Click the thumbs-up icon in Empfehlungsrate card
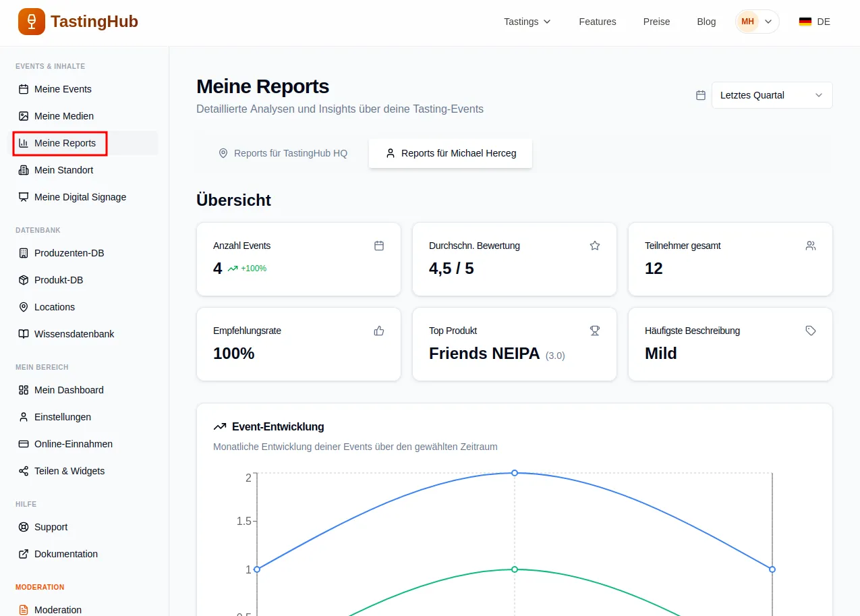Viewport: 860px width, 616px height. tap(379, 331)
